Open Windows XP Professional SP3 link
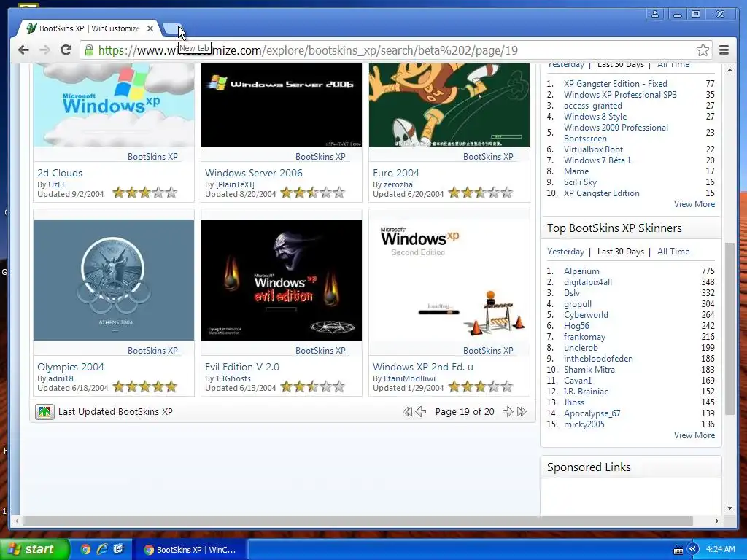Viewport: 747px width, 560px height. pyautogui.click(x=620, y=96)
